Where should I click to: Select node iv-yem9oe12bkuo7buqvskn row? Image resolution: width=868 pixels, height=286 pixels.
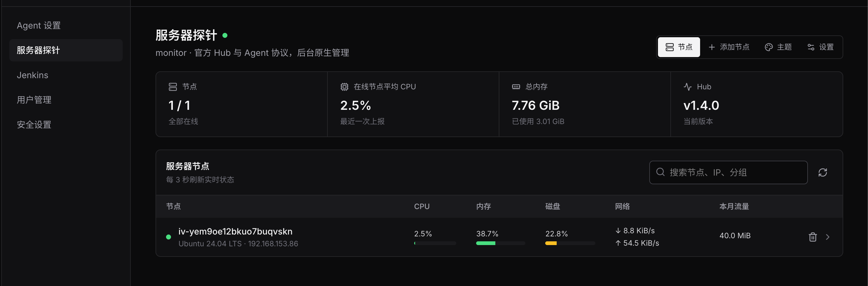pyautogui.click(x=499, y=237)
